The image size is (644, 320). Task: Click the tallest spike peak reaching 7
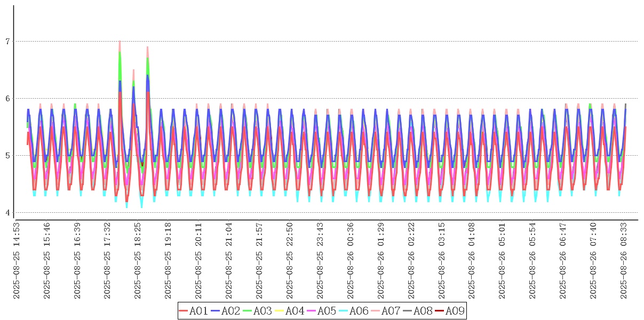[x=120, y=42]
